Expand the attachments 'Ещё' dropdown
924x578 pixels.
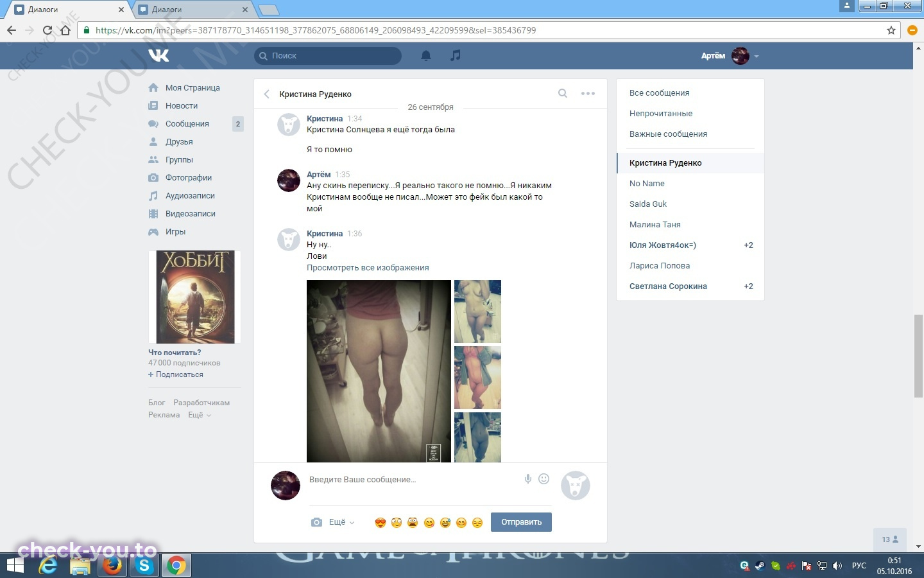coord(341,522)
